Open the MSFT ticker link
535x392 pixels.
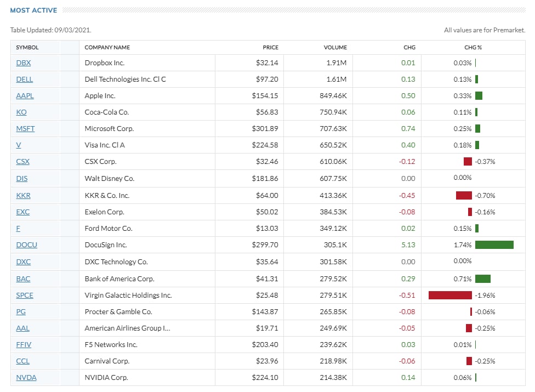click(25, 129)
